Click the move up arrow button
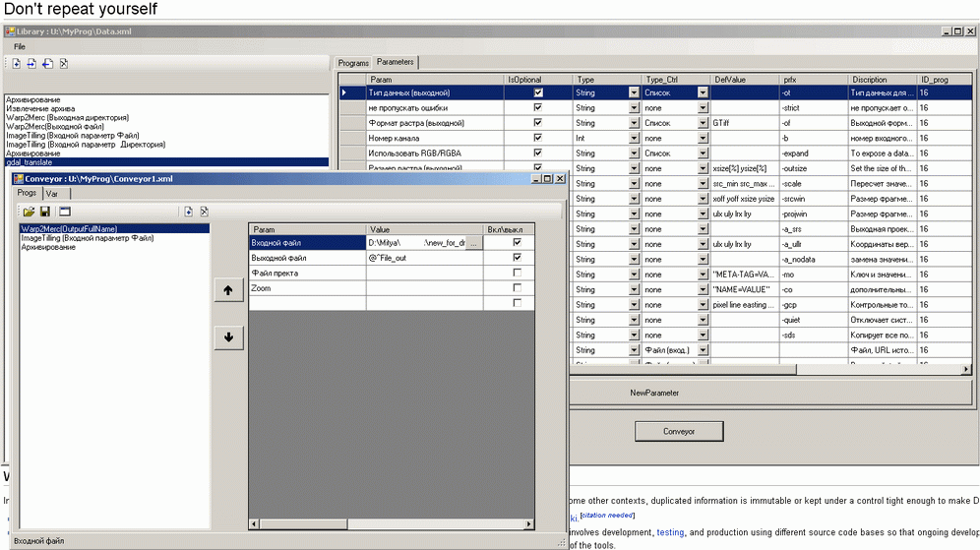This screenshot has width=980, height=550. pos(228,291)
